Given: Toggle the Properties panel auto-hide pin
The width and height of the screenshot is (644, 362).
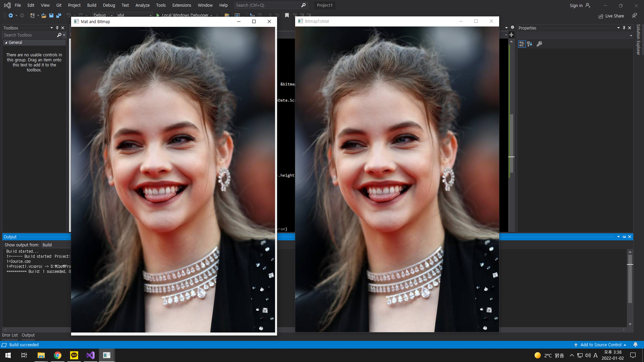Looking at the screenshot, I should click(x=624, y=28).
